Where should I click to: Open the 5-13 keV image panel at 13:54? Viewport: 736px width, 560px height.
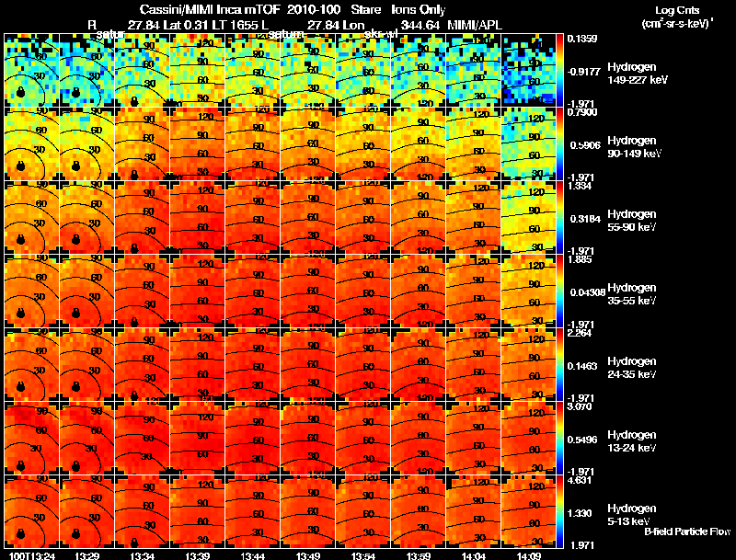[x=363, y=511]
